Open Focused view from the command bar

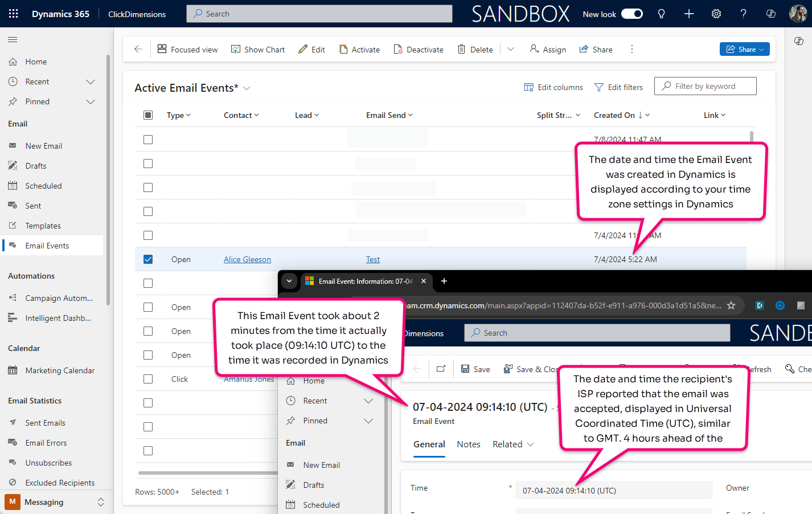[187, 50]
